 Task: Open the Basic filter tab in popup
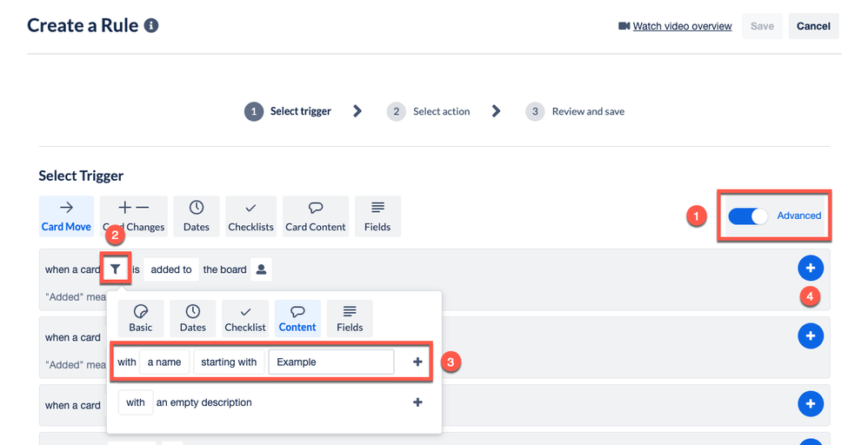(141, 318)
